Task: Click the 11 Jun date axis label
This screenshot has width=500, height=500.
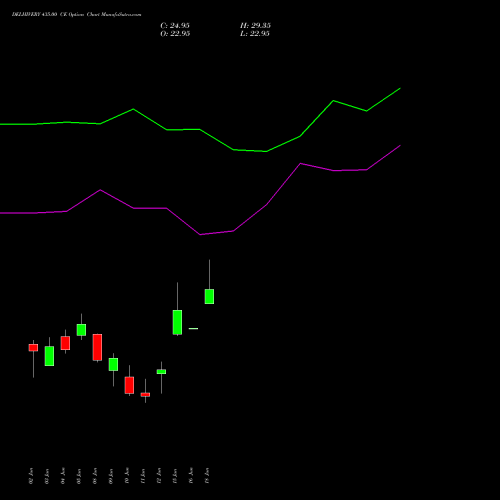Action: point(143,476)
